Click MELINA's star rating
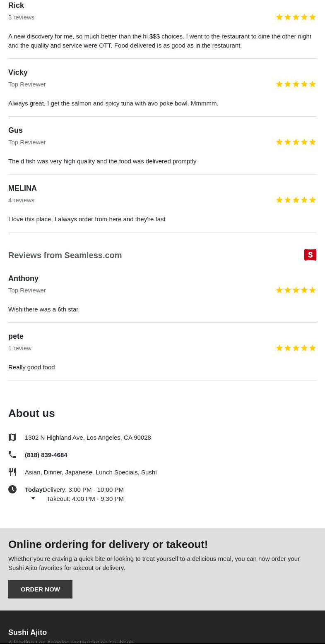The height and width of the screenshot is (644, 325). [x=296, y=200]
